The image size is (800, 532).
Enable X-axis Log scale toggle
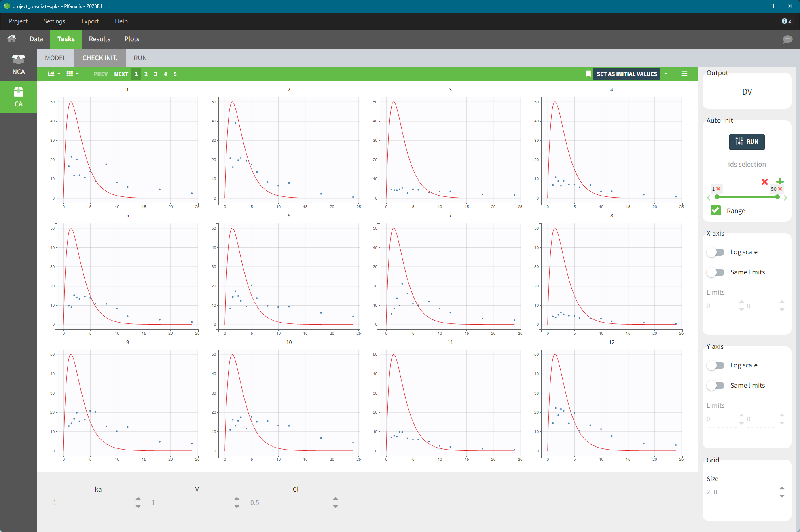[715, 252]
